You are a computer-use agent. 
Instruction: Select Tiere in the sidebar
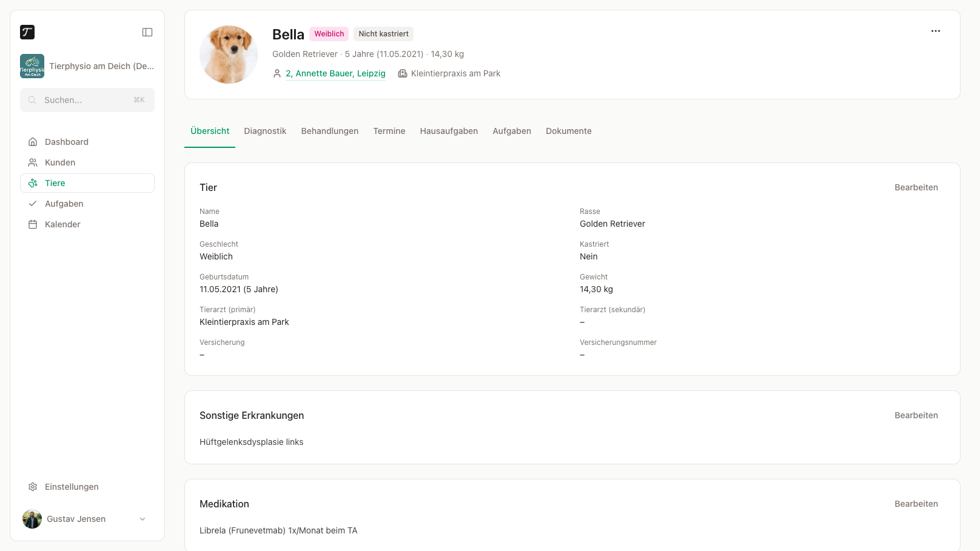pos(87,183)
